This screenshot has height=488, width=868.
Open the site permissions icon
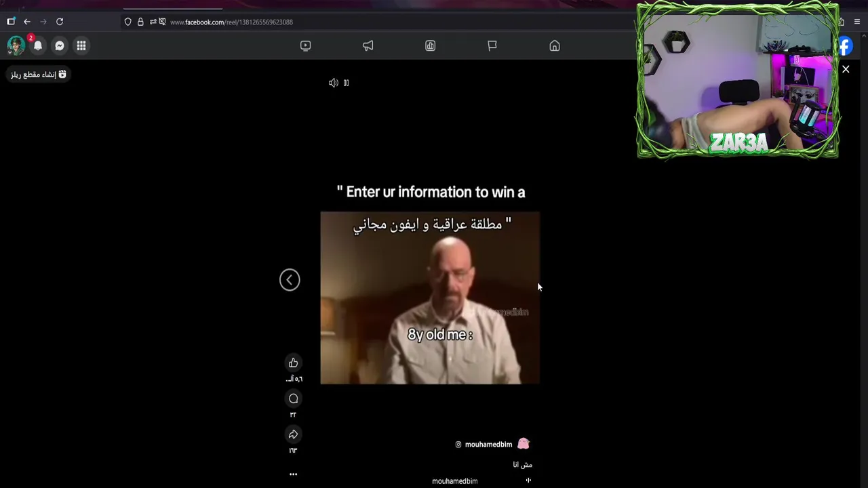(153, 22)
